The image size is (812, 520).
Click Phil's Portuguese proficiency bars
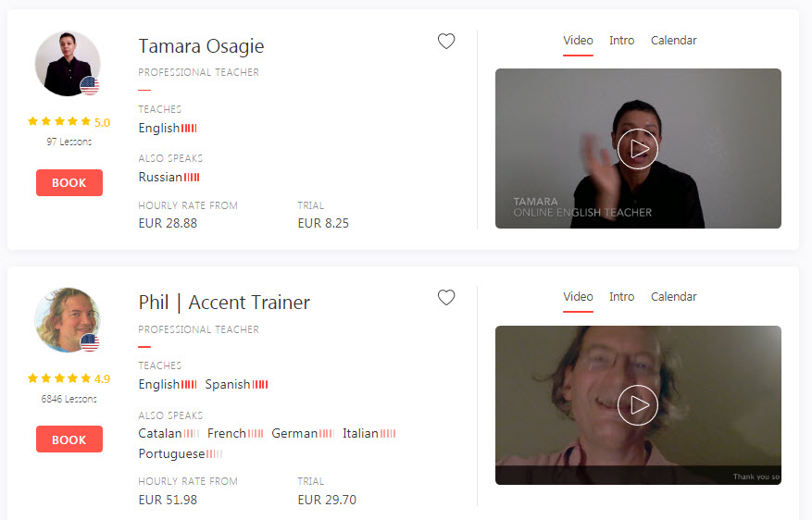click(x=215, y=453)
